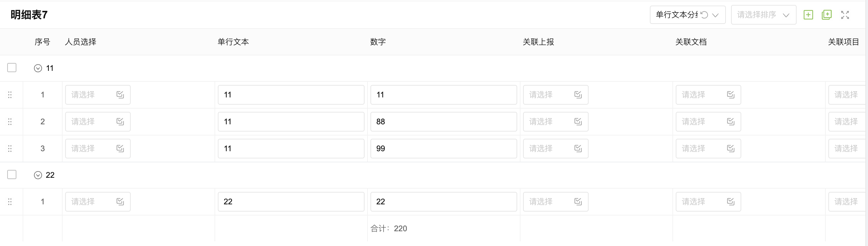Open 关联文档 picker icon in group 22 row
868x246 pixels.
point(730,202)
